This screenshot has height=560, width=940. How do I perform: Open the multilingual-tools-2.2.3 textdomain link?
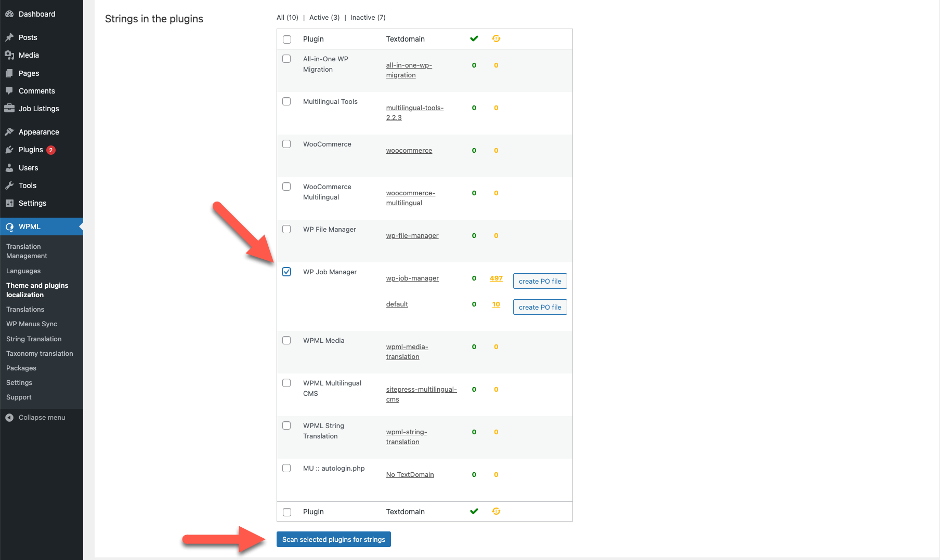click(x=415, y=113)
